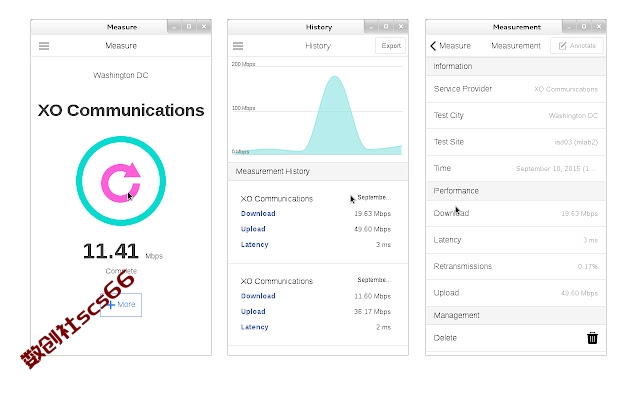The image size is (640, 400).
Task: Open hamburger menu in History window
Action: tap(238, 46)
